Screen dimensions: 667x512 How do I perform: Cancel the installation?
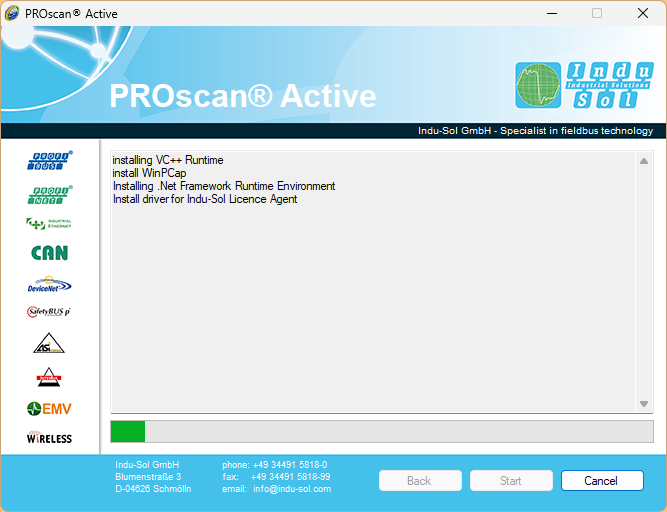602,481
